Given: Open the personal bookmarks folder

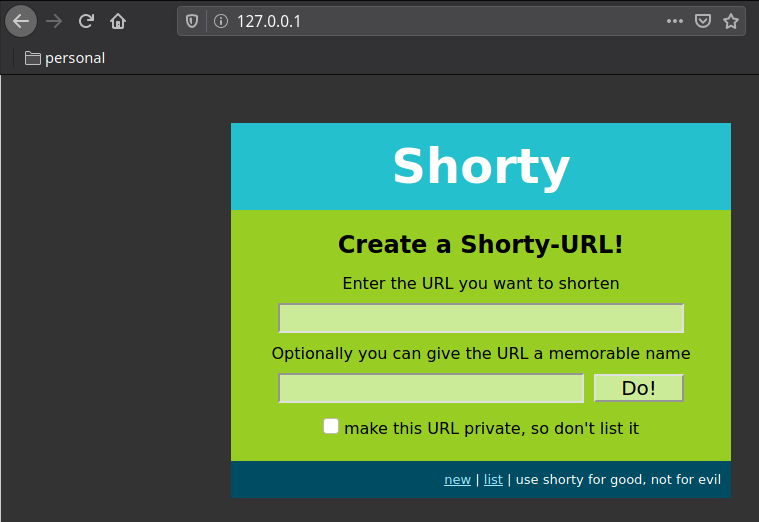Looking at the screenshot, I should [x=65, y=58].
